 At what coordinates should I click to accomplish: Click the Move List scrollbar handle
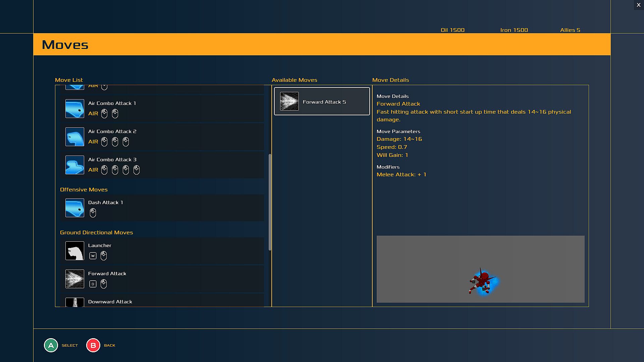tap(270, 202)
